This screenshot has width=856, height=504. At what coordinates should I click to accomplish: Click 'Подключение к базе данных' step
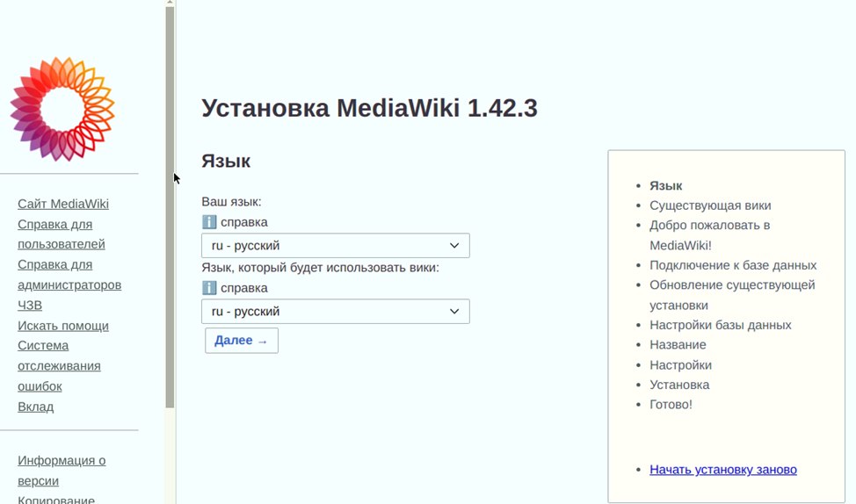[733, 265]
